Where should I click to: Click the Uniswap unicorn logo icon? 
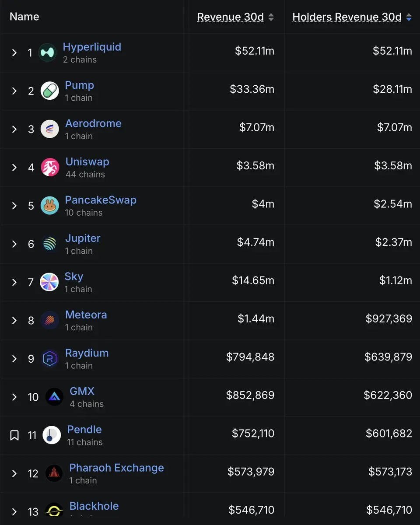pos(50,168)
